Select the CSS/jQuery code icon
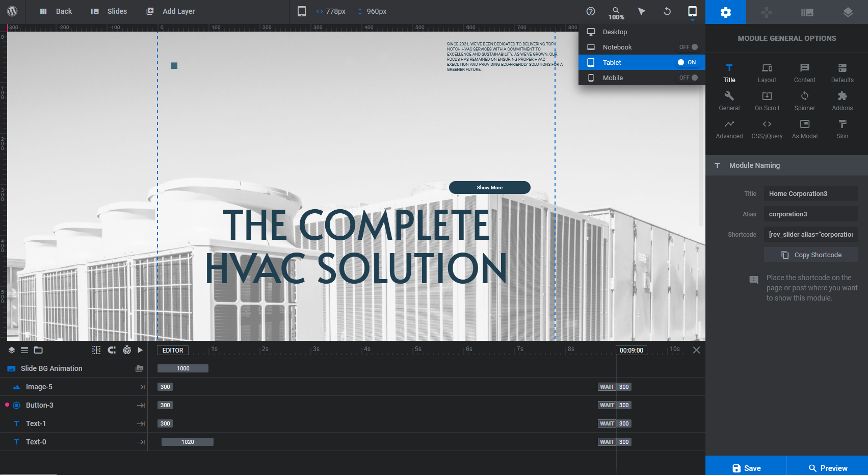The height and width of the screenshot is (475, 868). click(x=767, y=129)
